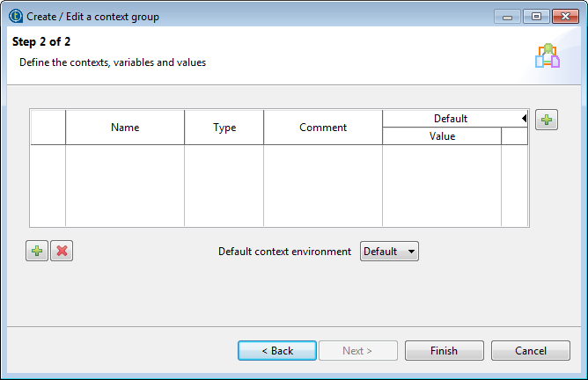Click the Default context header
Screen dimensions: 588x380
click(x=450, y=118)
